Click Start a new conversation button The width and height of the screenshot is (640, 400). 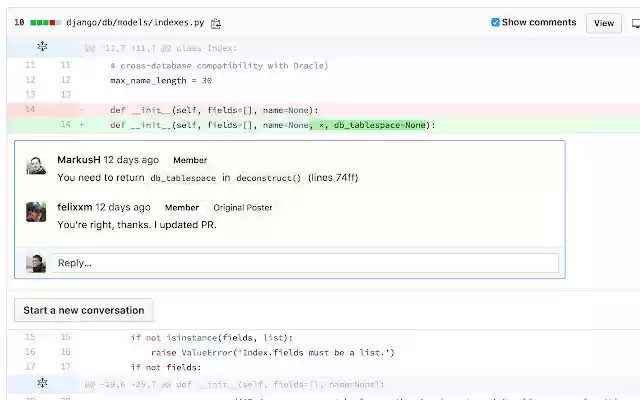tap(84, 310)
